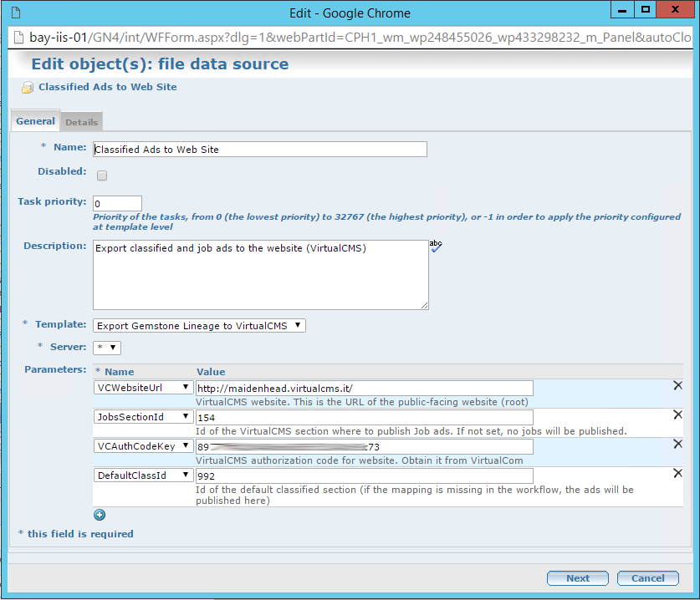The width and height of the screenshot is (700, 600).
Task: Maximize the Edit Chrome window
Action: pyautogui.click(x=646, y=10)
